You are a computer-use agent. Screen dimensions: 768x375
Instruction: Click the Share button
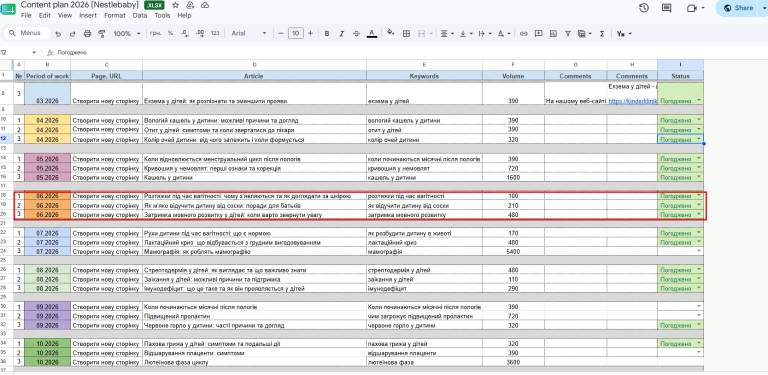coord(738,8)
